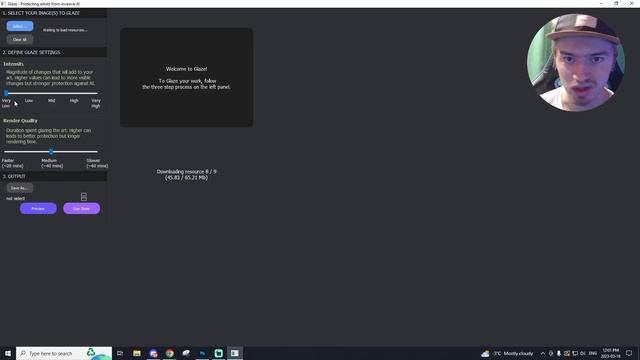
Task: Set Intensity to the High mark on the slider
Action: (74, 93)
